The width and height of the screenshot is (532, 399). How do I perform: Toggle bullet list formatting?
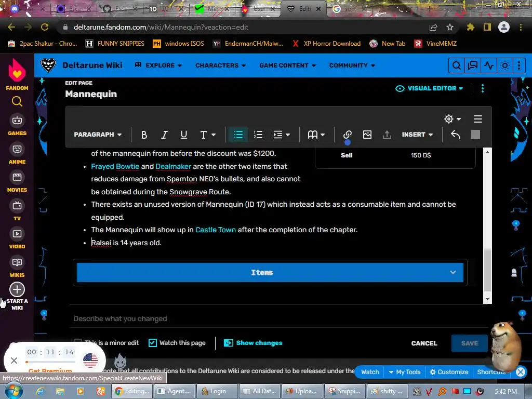point(238,135)
